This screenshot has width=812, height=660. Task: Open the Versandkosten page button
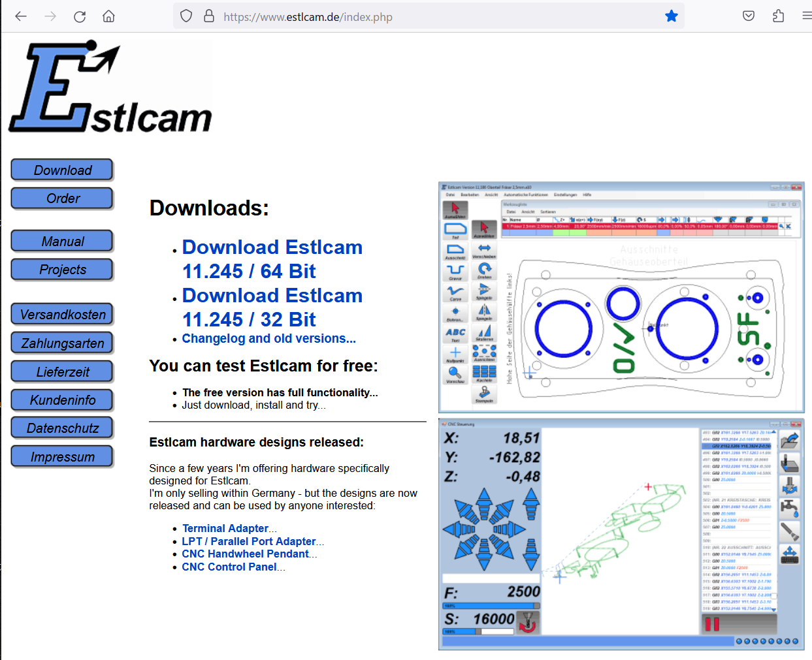[x=62, y=314]
